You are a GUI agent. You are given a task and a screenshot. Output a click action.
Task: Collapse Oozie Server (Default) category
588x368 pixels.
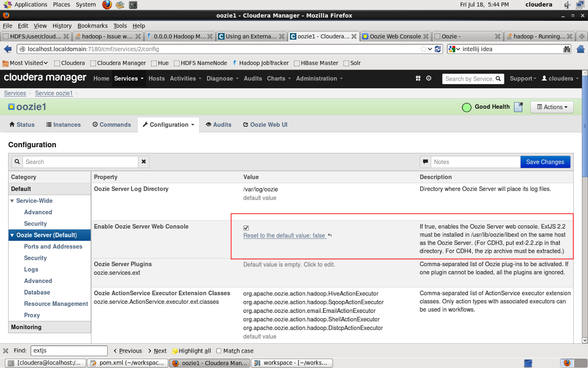pos(12,235)
